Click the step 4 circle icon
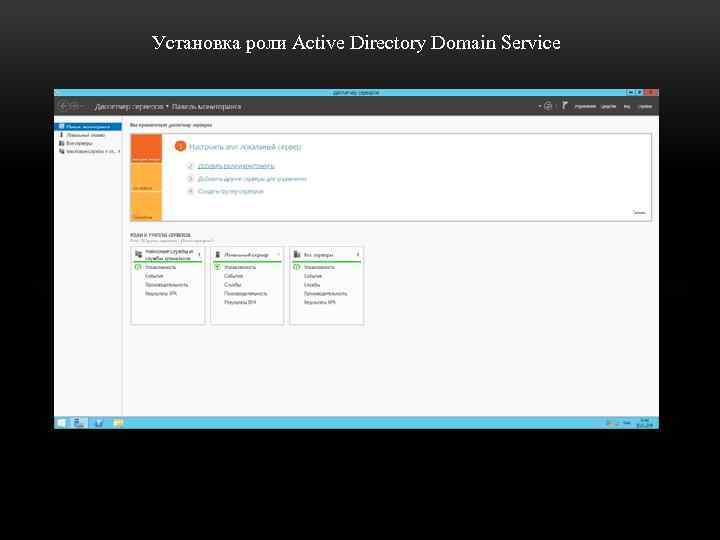Screen dimensions: 720x540 coord(191,191)
